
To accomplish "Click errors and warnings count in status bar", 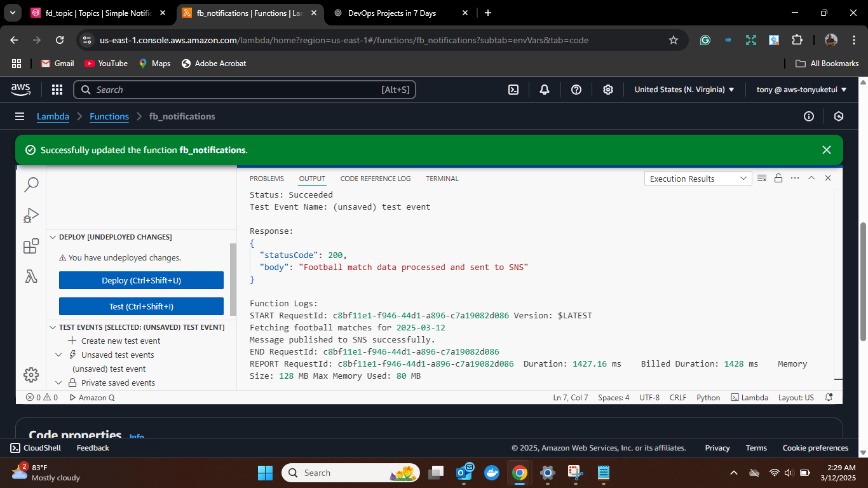I will click(x=42, y=397).
